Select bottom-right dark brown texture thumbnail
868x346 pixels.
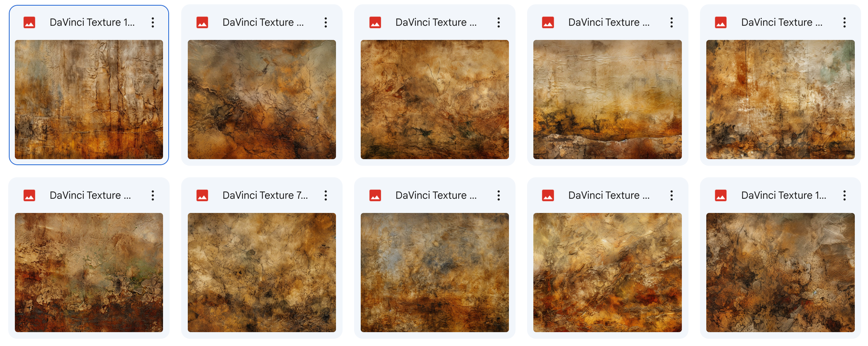point(780,272)
